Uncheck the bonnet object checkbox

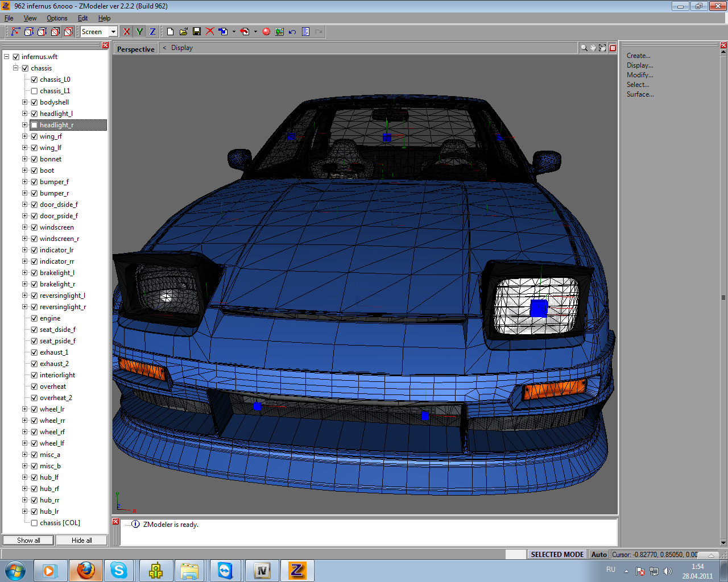[x=34, y=159]
